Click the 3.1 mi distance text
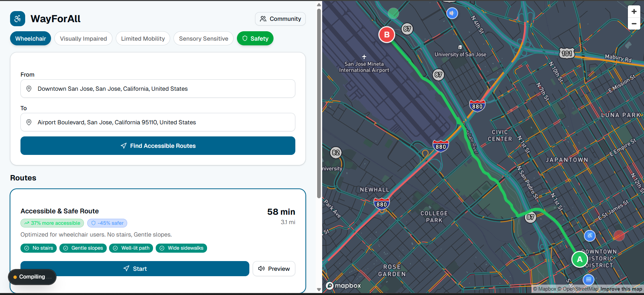Screen dimensions: 644x295 (x=288, y=222)
